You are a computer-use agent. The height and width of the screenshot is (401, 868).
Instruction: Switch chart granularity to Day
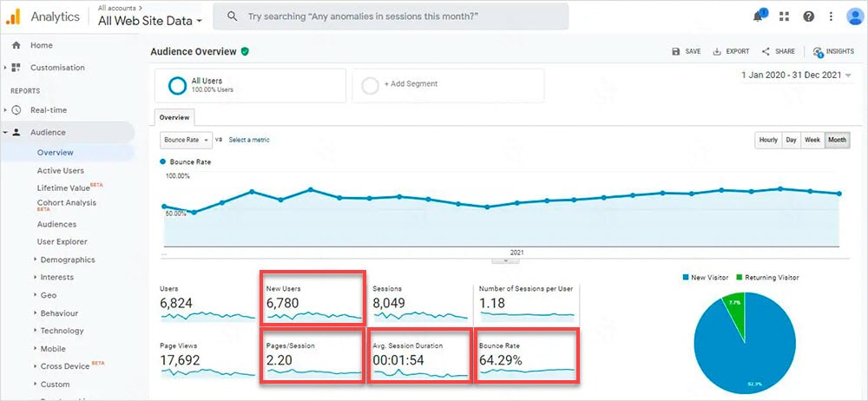click(791, 140)
